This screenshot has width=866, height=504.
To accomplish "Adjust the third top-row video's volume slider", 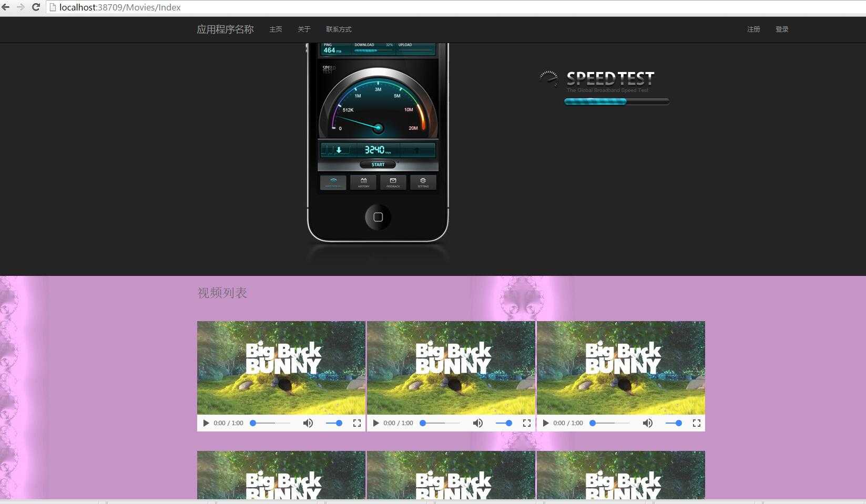I will click(x=674, y=423).
